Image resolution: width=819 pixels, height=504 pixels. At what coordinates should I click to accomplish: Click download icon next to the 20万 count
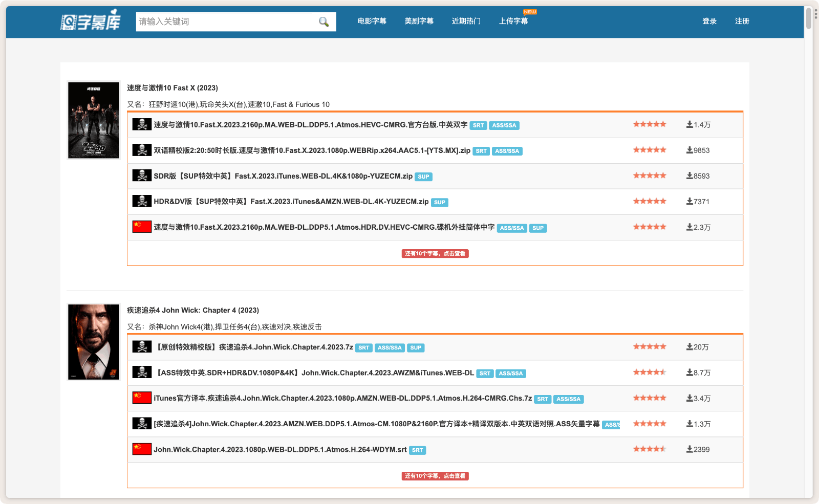point(689,347)
